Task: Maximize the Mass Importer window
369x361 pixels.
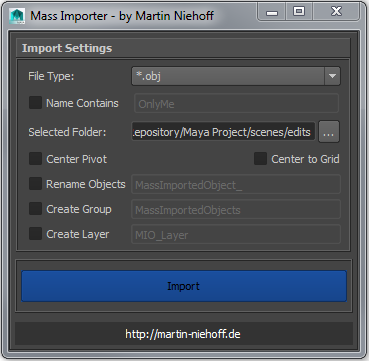Action: pyautogui.click(x=299, y=12)
